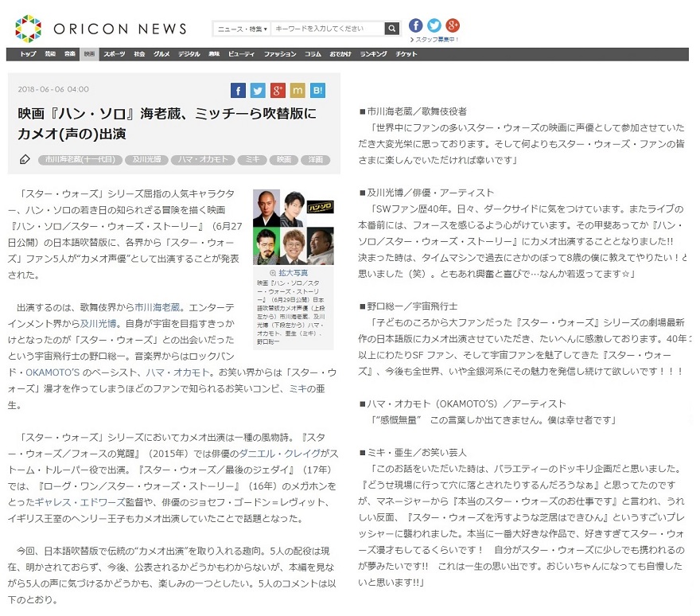Click the article headline 映画『ハン・ソロ』
Screen dimensions: 700x616
(x=167, y=123)
